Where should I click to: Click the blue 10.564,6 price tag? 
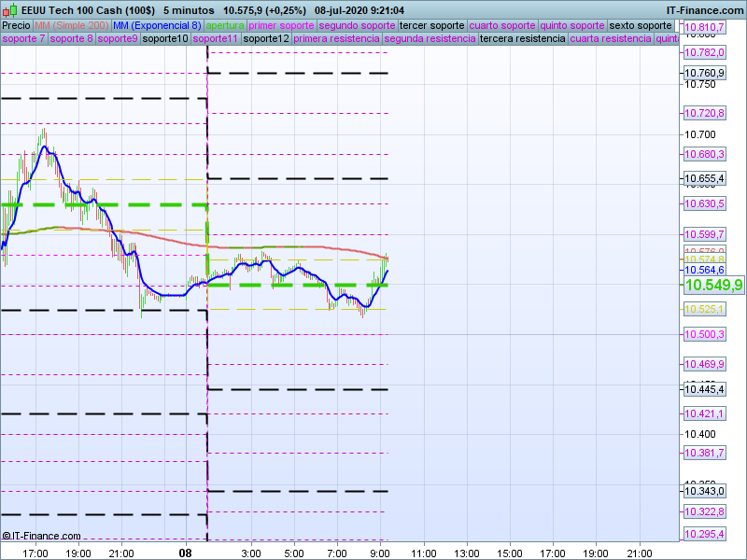coord(704,270)
